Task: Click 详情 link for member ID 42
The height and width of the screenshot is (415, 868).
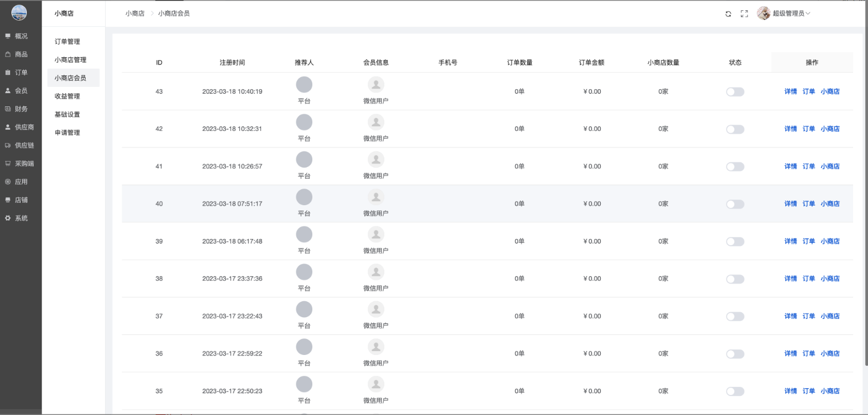Action: [x=790, y=129]
